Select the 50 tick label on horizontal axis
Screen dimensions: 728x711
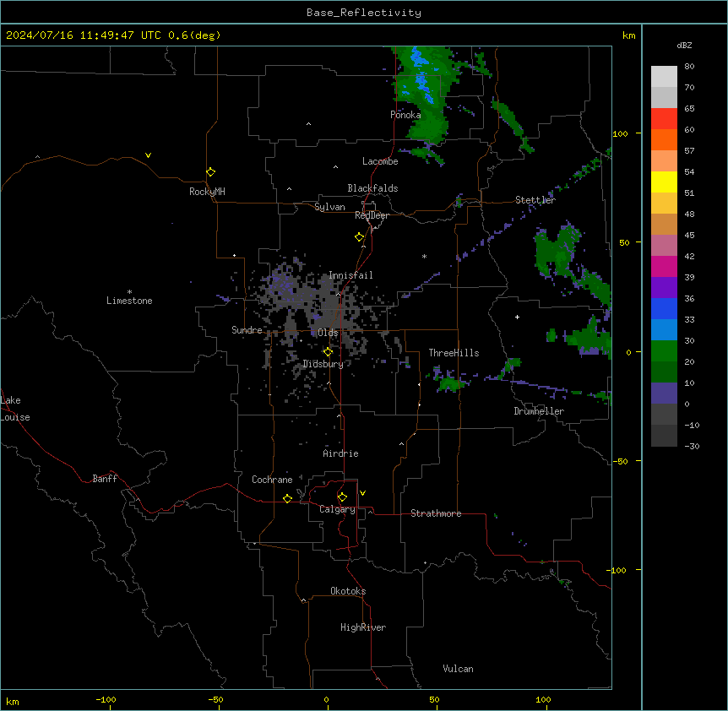click(x=434, y=699)
